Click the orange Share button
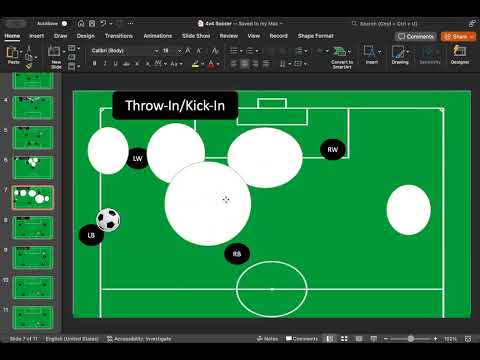This screenshot has height=360, width=480. [458, 36]
